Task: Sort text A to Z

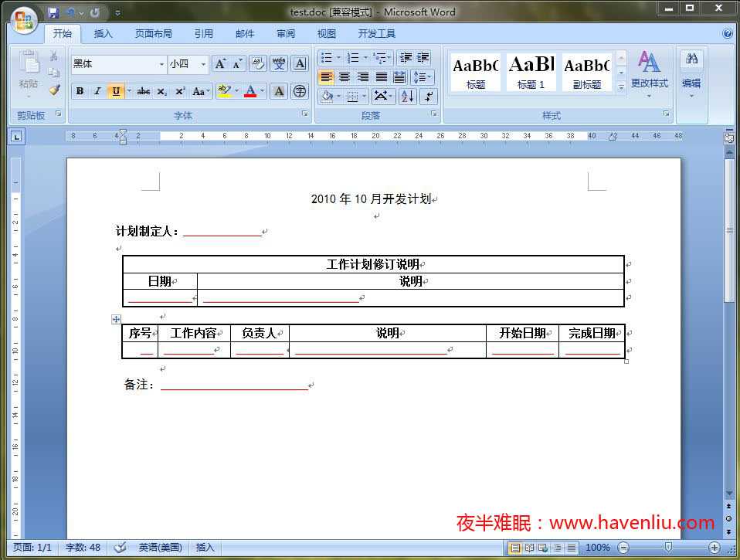Action: pyautogui.click(x=408, y=97)
